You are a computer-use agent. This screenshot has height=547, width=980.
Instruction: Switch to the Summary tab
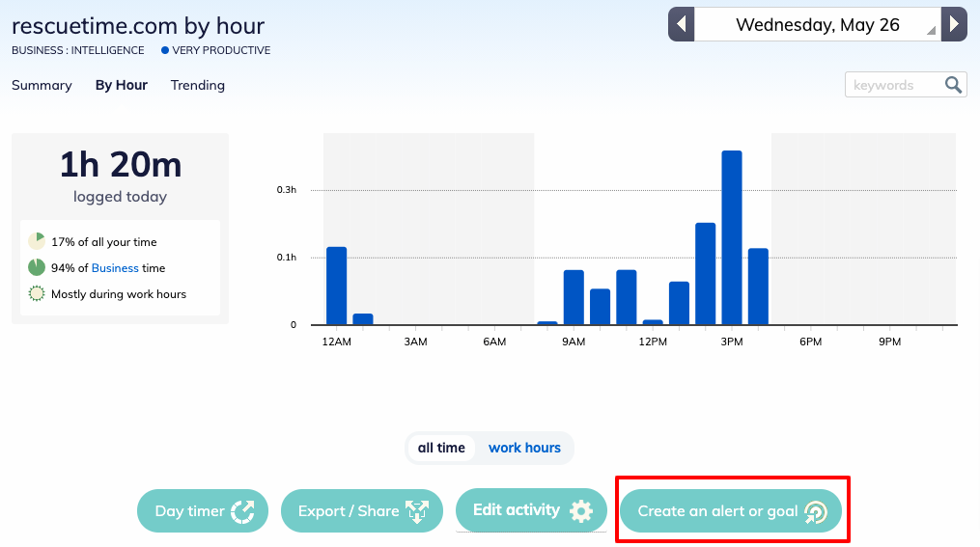click(42, 85)
